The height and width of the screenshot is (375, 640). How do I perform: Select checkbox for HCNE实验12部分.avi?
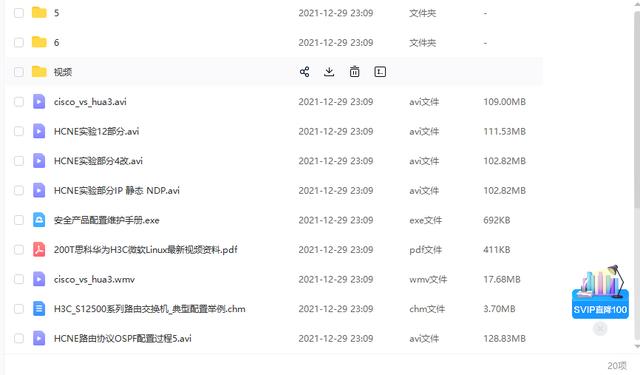coord(19,131)
